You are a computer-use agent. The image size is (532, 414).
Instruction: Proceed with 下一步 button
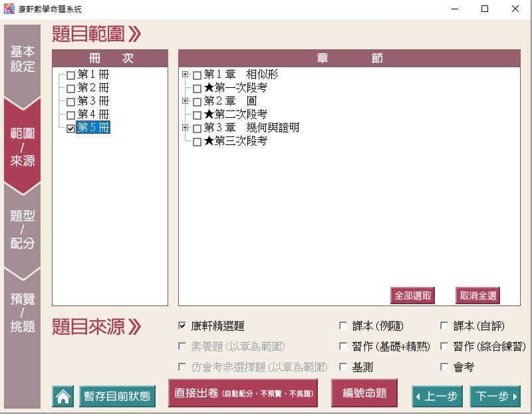pos(495,396)
